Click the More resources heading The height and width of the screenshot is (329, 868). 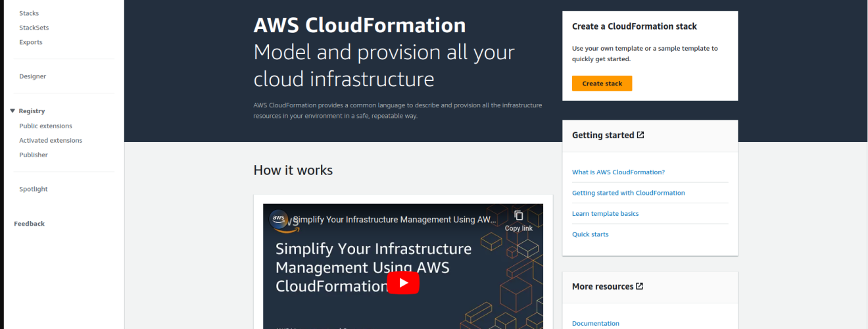point(603,286)
